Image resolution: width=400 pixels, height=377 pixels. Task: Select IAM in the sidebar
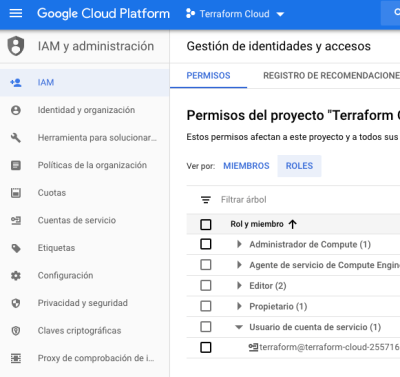[85, 82]
